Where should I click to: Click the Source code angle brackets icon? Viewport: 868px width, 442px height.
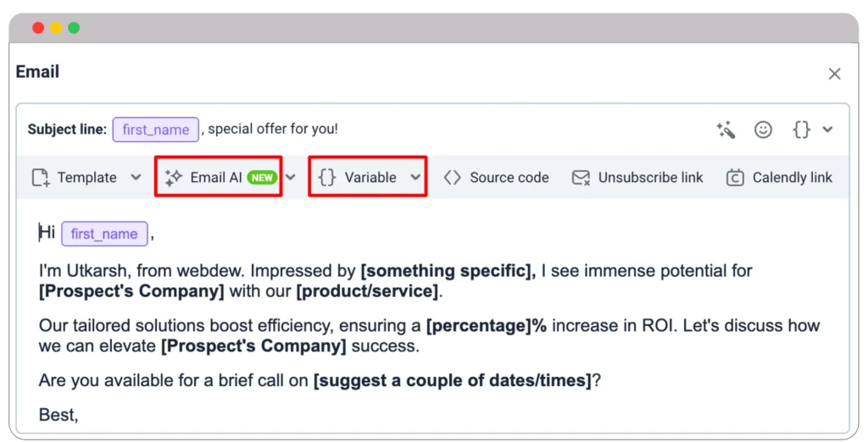tap(453, 178)
